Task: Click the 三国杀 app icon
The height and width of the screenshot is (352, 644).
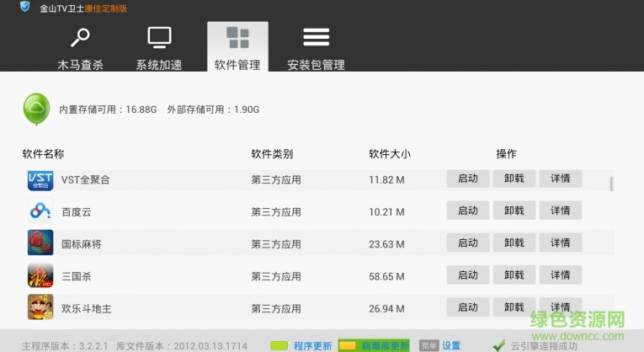Action: pyautogui.click(x=40, y=275)
